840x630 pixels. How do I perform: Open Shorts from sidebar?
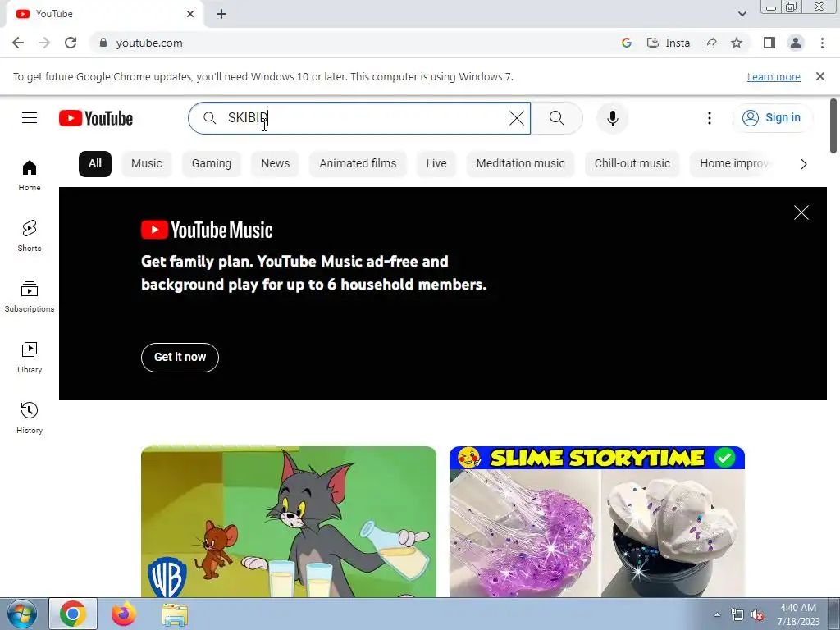pyautogui.click(x=30, y=235)
